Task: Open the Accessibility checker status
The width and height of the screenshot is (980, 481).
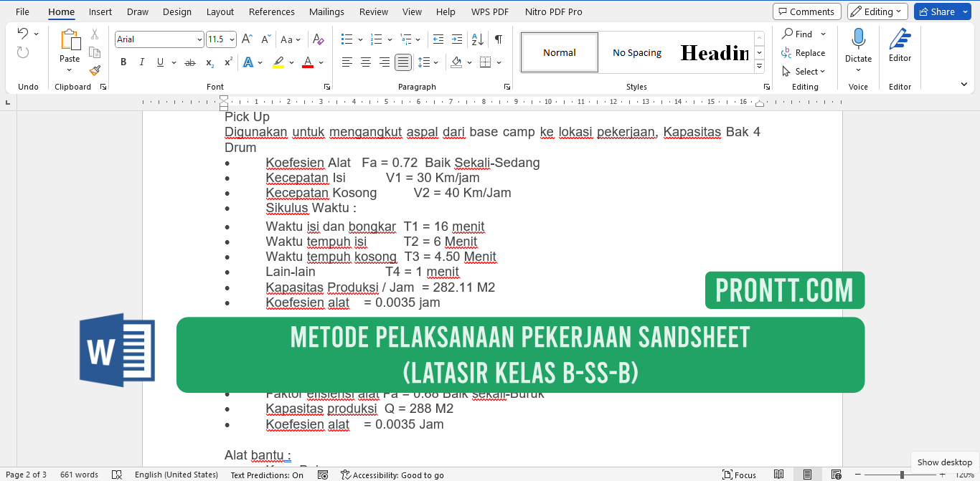Action: tap(392, 475)
